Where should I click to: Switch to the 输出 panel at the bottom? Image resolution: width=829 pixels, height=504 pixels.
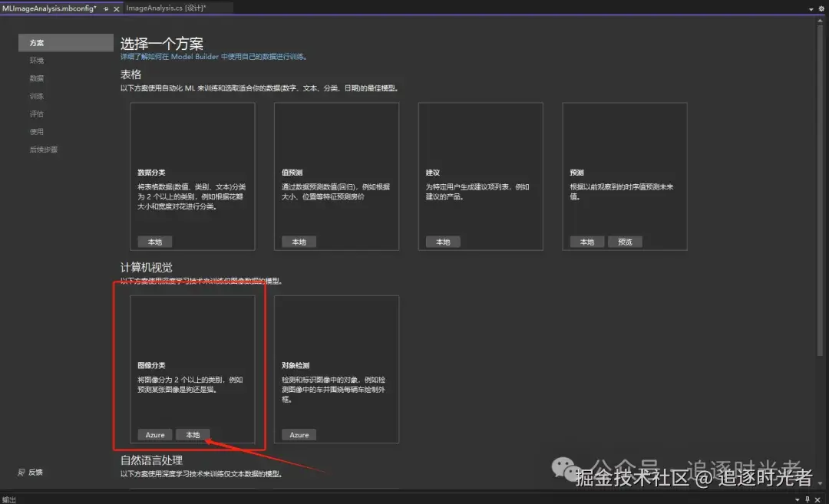pyautogui.click(x=9, y=499)
